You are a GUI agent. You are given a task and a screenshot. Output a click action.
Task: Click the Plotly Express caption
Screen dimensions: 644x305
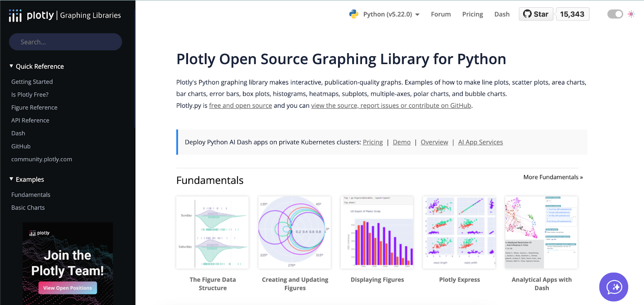[x=459, y=280]
